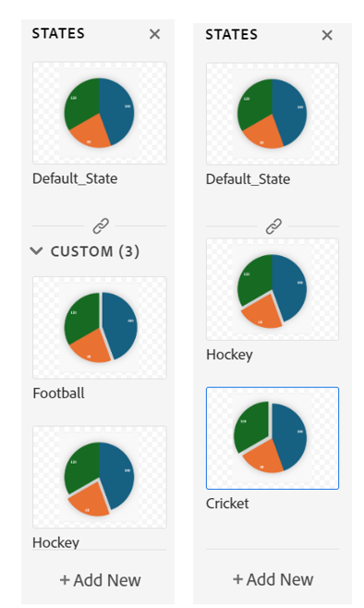Select Default_State thumbnail in left panel
Viewport: 364px width, 608px height.
coord(100,113)
